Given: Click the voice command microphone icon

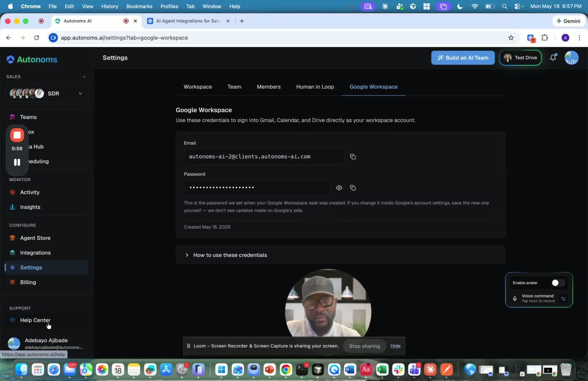Looking at the screenshot, I should (x=515, y=299).
